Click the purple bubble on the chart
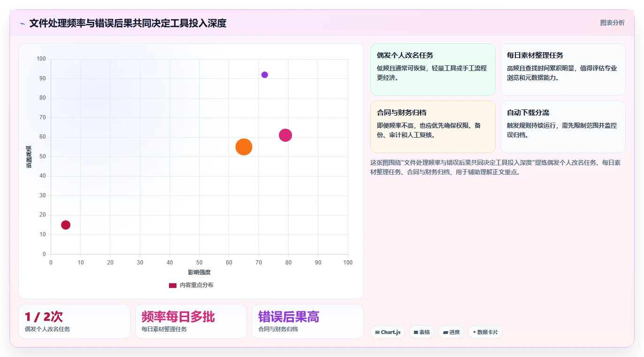The width and height of the screenshot is (644, 357). (x=265, y=75)
